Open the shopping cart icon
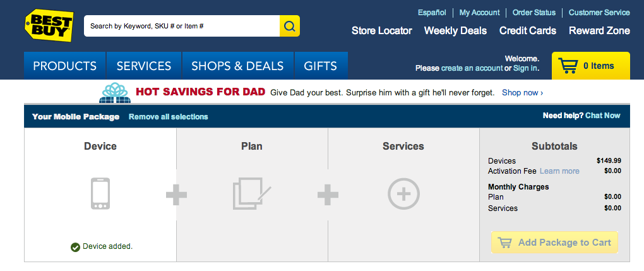Screen dimensions: 644x271 pos(568,66)
